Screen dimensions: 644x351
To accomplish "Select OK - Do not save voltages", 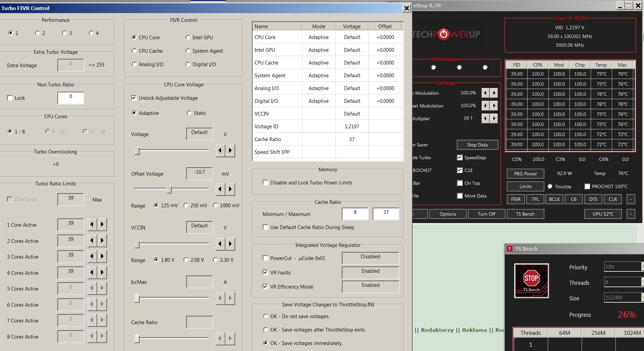I will click(x=266, y=316).
